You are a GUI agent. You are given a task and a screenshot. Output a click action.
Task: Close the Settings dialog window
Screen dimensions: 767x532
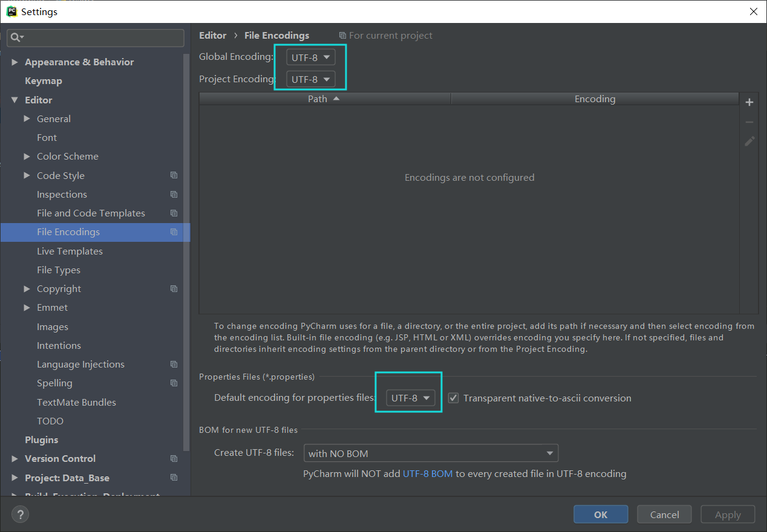[753, 11]
